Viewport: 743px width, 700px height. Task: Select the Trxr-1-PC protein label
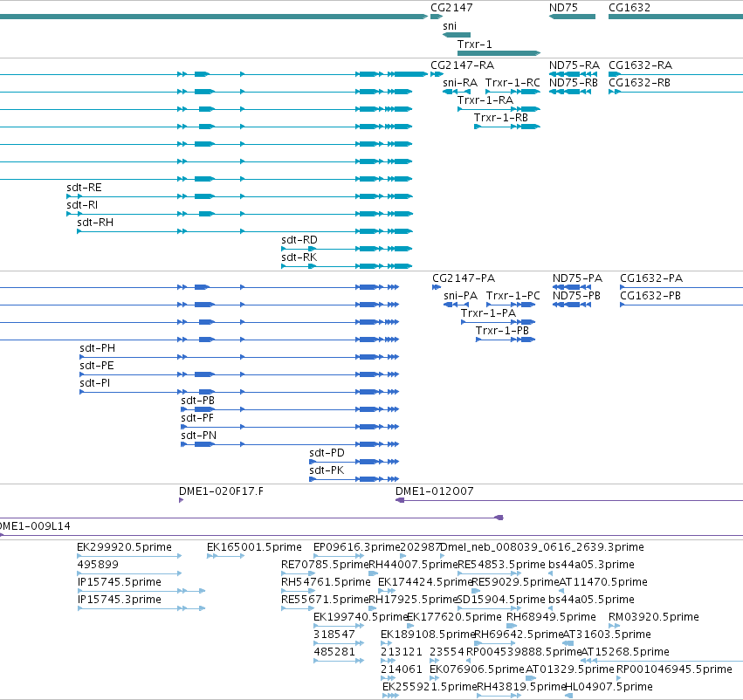[513, 296]
